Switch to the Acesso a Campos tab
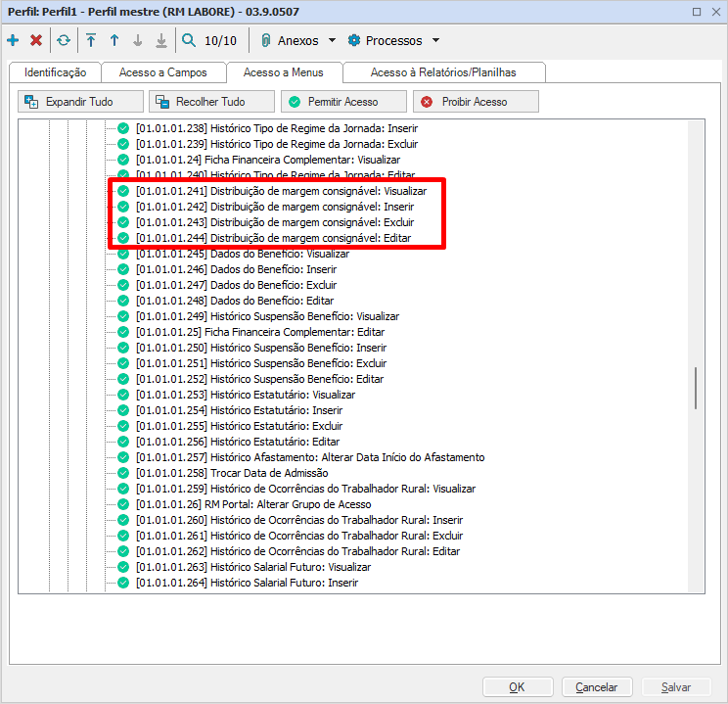 coord(163,72)
